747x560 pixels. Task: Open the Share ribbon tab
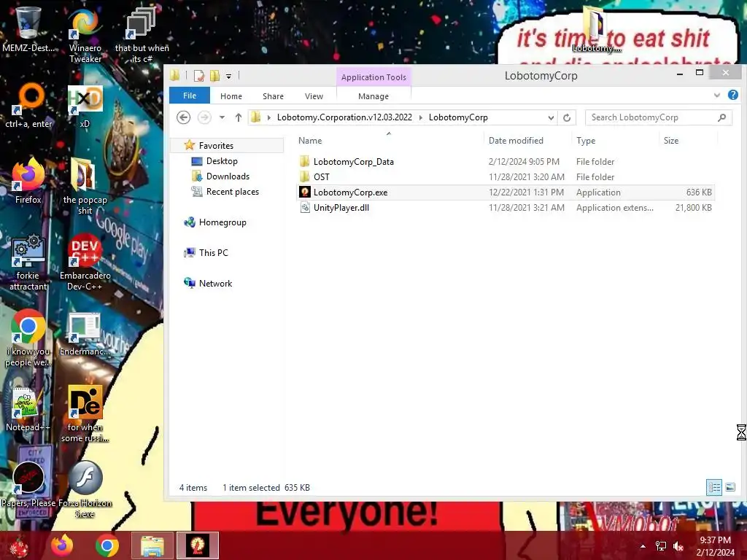(x=273, y=96)
